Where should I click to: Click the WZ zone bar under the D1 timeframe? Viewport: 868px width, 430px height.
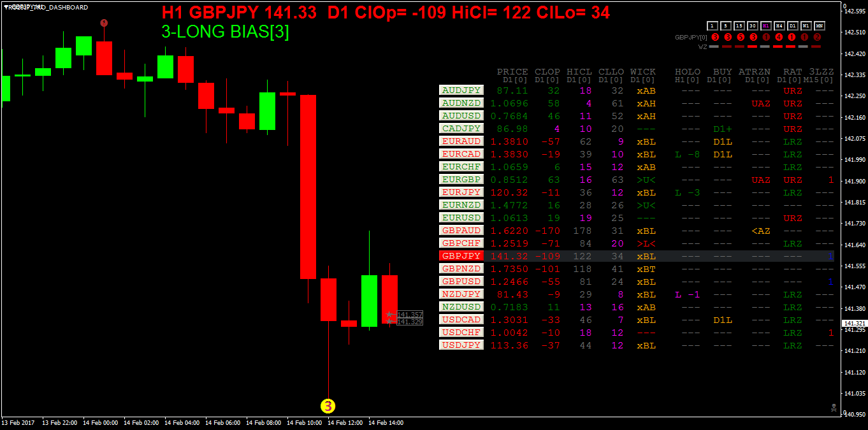point(792,47)
